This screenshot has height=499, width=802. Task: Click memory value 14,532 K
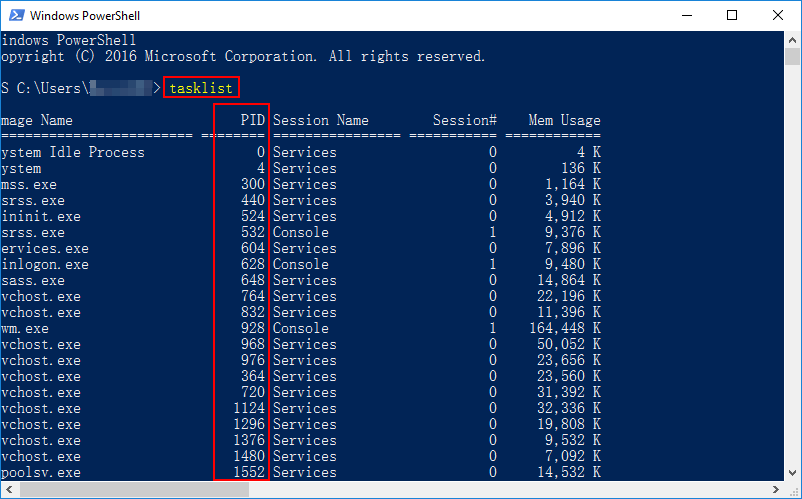click(x=569, y=472)
